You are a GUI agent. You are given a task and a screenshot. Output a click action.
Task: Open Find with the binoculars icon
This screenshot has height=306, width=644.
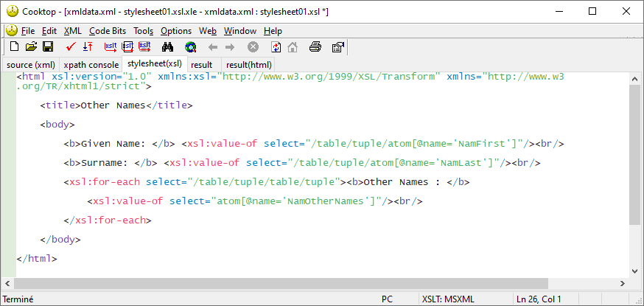click(x=167, y=47)
